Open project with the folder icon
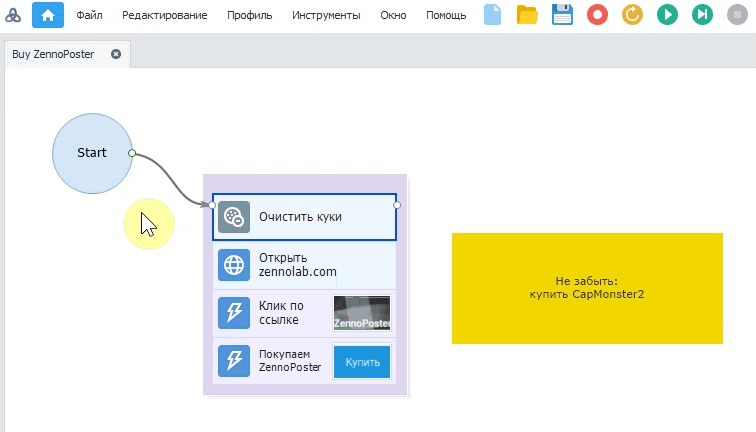Image resolution: width=756 pixels, height=432 pixels. (x=527, y=14)
